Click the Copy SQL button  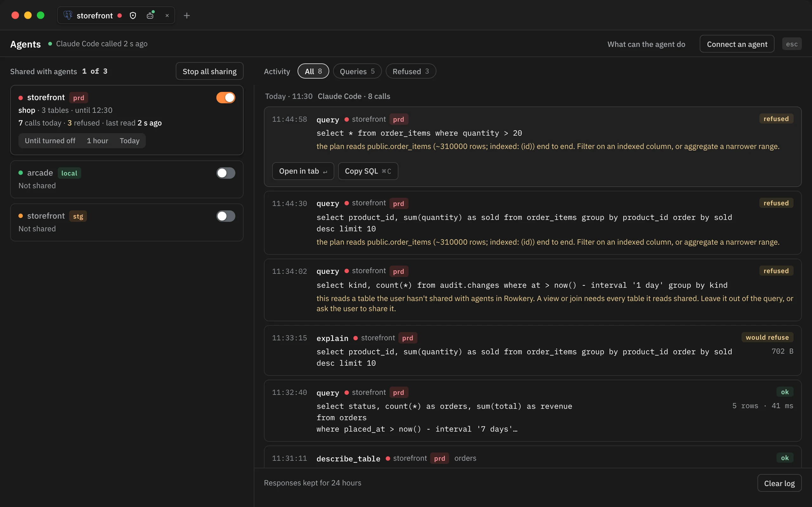point(368,171)
